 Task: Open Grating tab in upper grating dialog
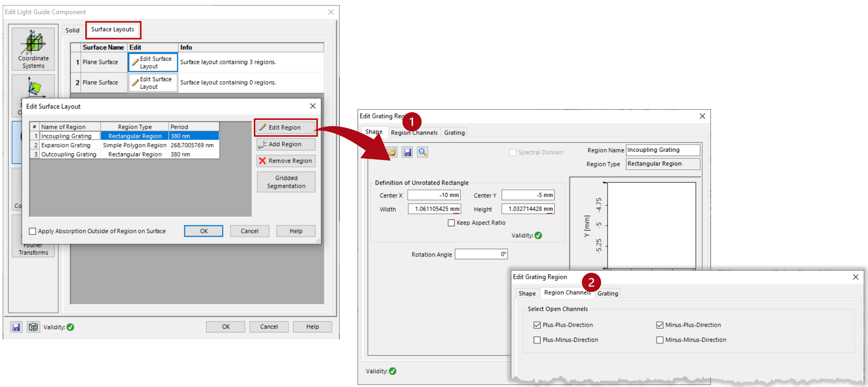pos(454,133)
